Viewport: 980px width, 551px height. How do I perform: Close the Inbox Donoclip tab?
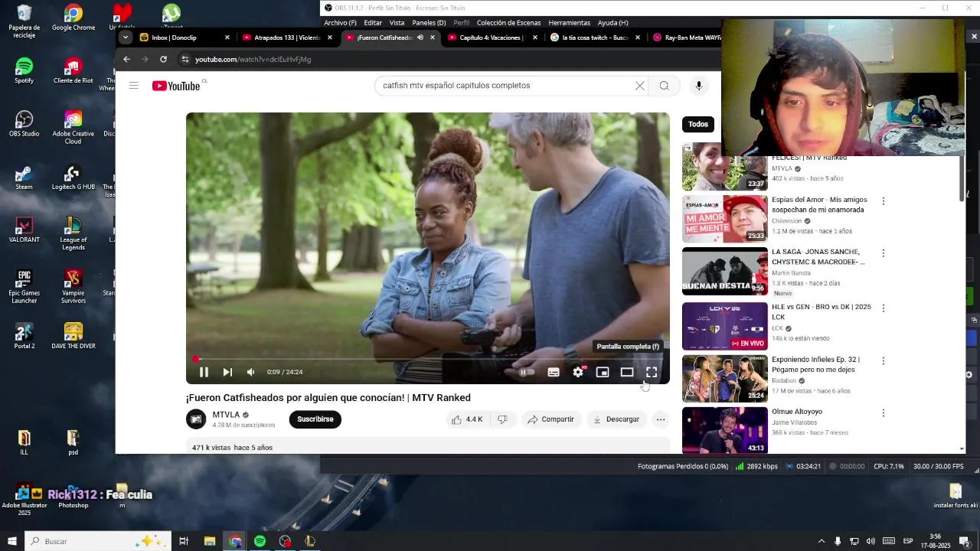227,37
